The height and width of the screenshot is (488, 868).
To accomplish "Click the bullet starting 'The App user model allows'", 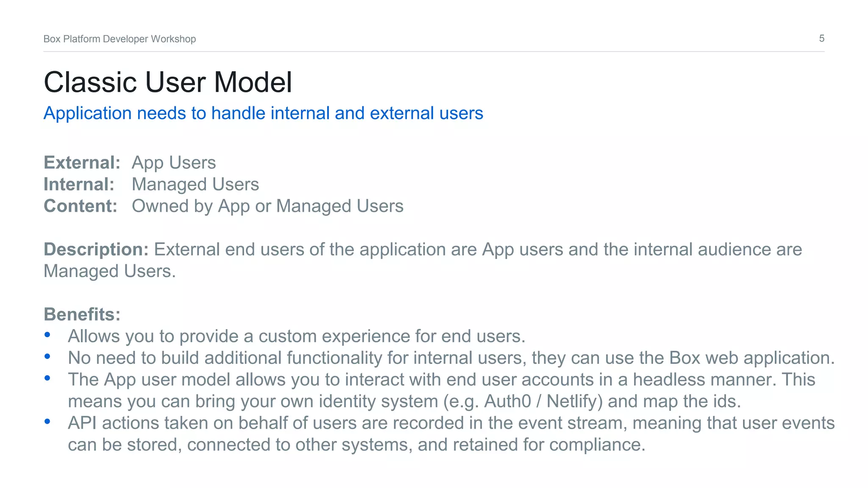I will click(x=442, y=391).
